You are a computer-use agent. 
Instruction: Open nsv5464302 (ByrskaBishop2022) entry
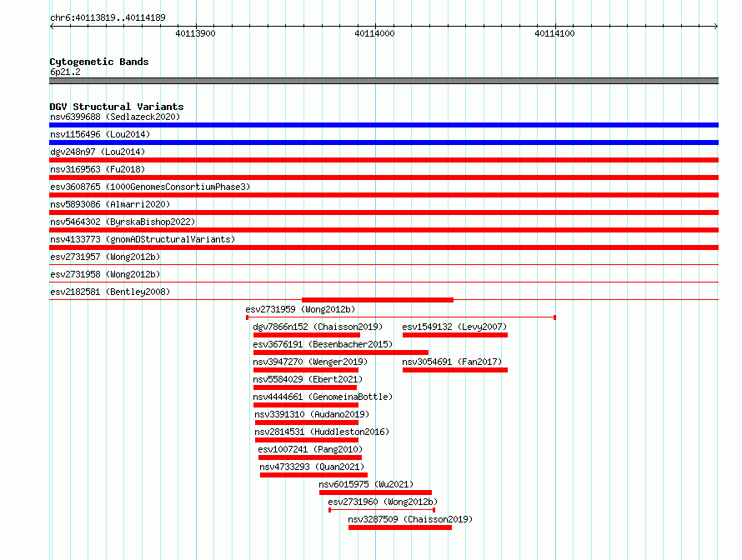(123, 222)
